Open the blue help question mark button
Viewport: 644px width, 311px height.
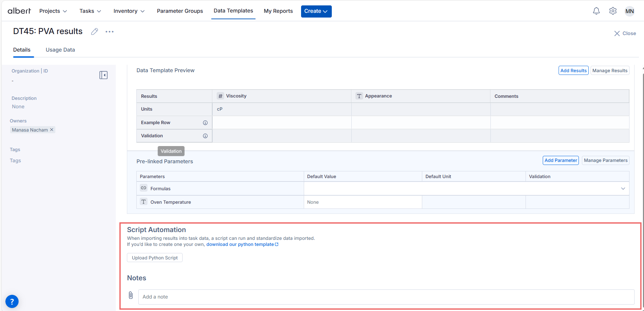pos(12,301)
